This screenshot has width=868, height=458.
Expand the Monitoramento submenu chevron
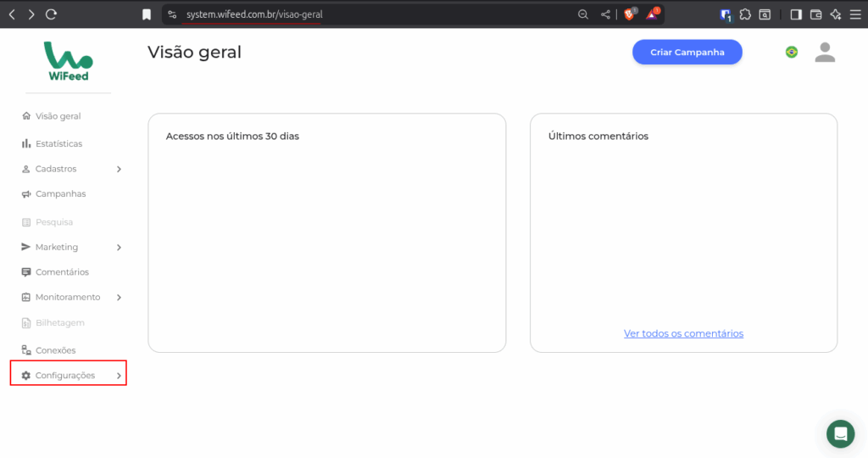119,298
